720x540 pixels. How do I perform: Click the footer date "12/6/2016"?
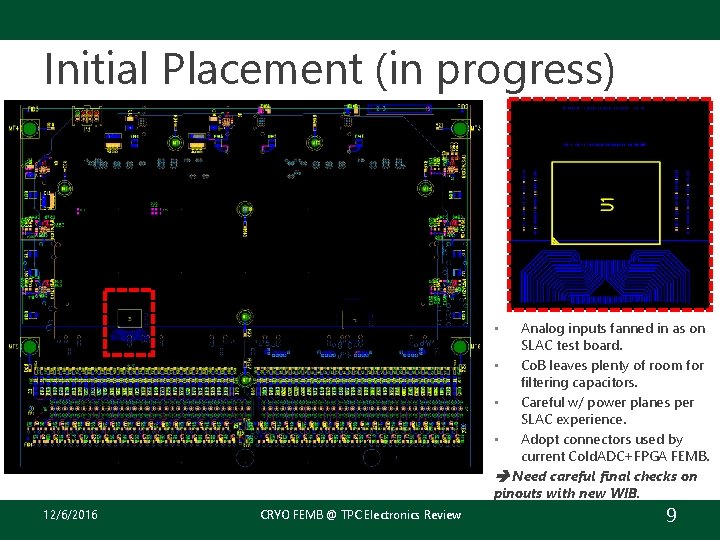[x=70, y=514]
